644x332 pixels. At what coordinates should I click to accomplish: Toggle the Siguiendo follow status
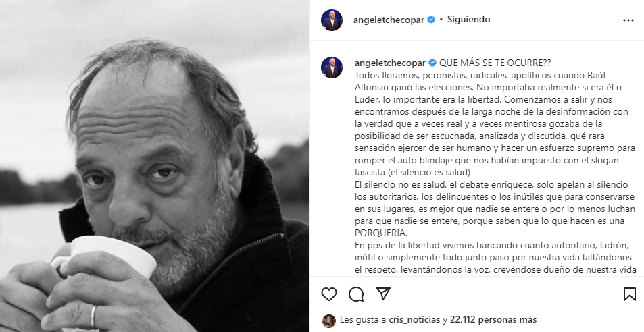[x=468, y=20]
